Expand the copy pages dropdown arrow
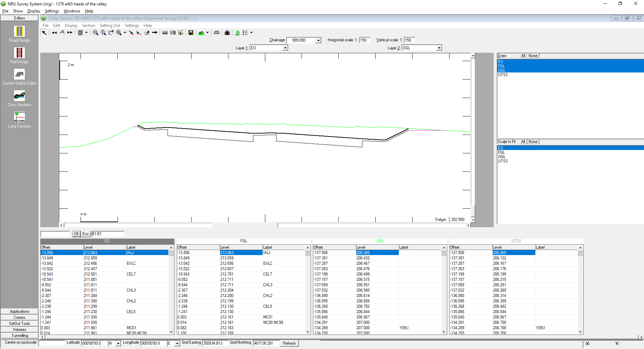This screenshot has height=349, width=644. click(86, 33)
